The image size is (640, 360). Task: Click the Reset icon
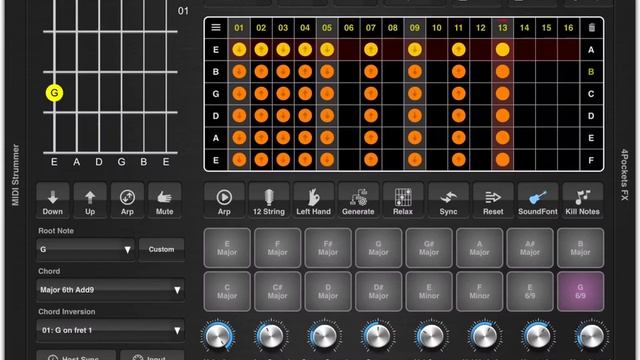pyautogui.click(x=493, y=201)
